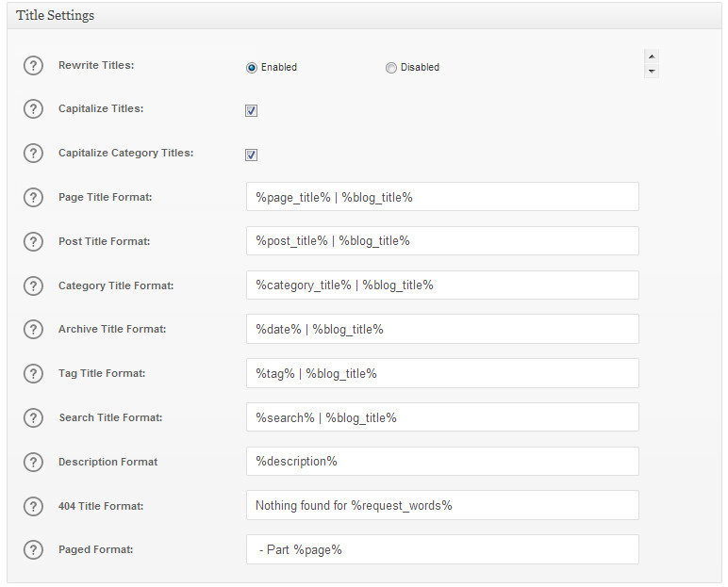Viewport: 728px width, 587px height.
Task: Click the Description Format text box
Action: 442,462
